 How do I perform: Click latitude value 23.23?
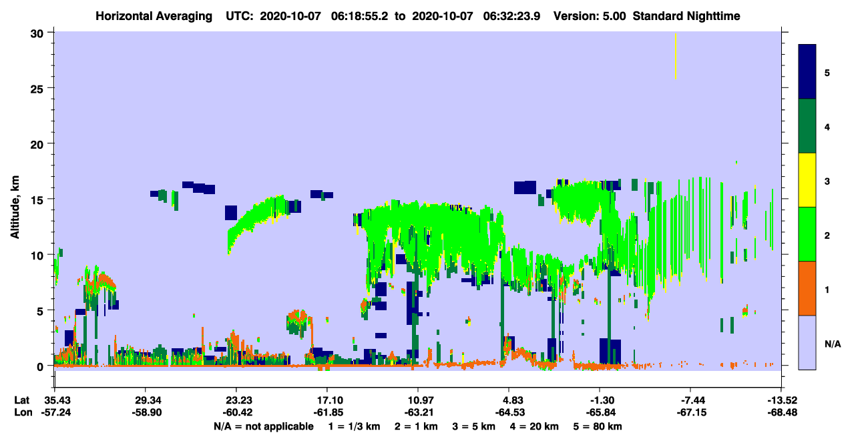236,400
